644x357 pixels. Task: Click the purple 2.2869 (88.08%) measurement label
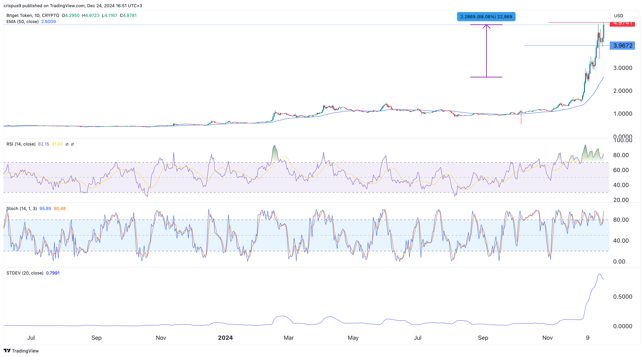coord(486,17)
